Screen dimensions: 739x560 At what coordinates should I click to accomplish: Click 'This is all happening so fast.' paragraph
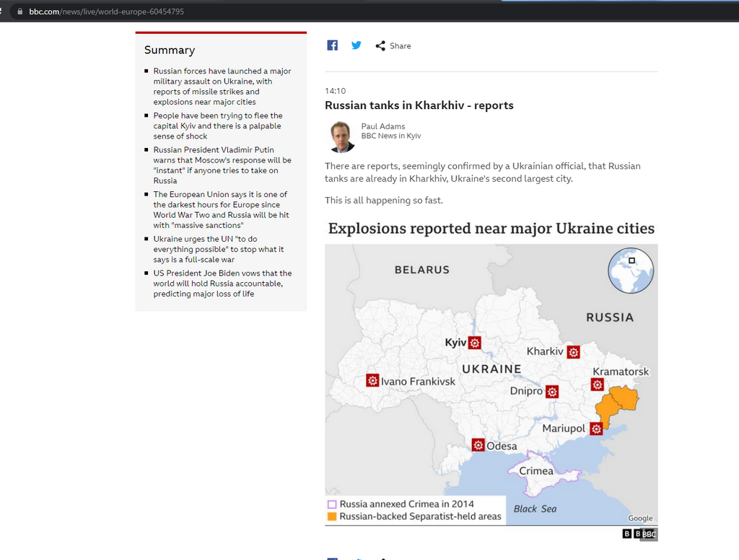coord(384,201)
